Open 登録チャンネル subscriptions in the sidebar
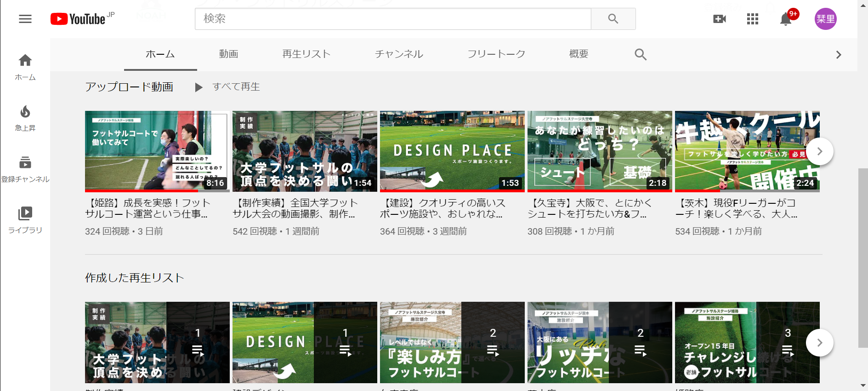 25,169
